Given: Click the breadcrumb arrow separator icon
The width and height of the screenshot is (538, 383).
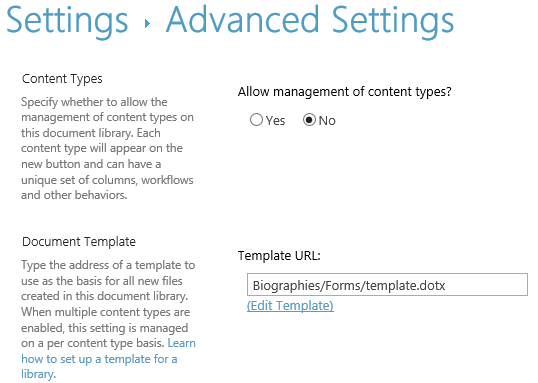Looking at the screenshot, I should (x=147, y=23).
